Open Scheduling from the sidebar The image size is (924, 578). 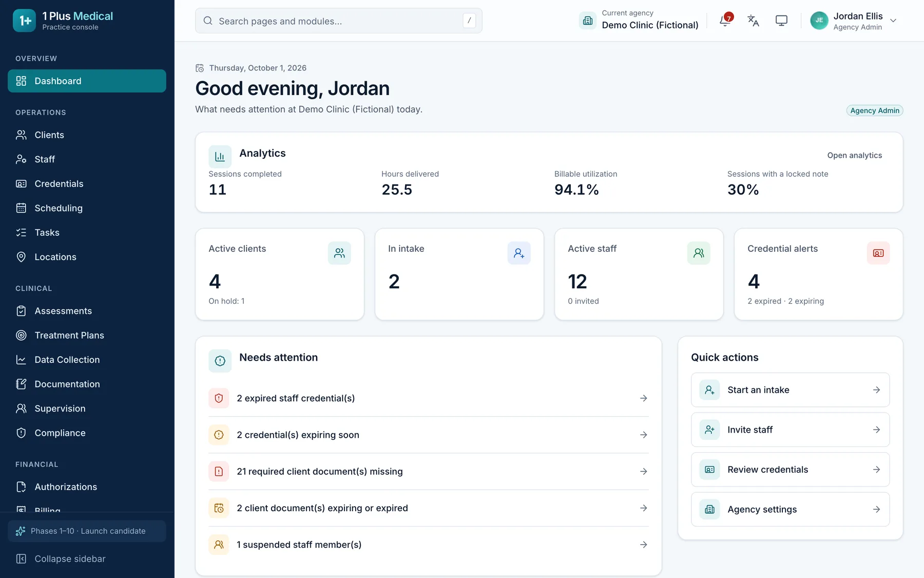pyautogui.click(x=87, y=208)
